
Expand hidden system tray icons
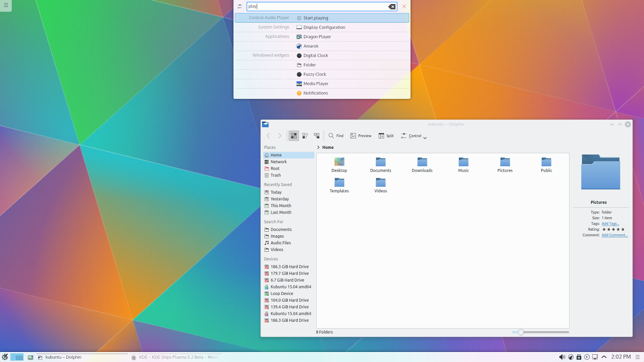click(604, 357)
